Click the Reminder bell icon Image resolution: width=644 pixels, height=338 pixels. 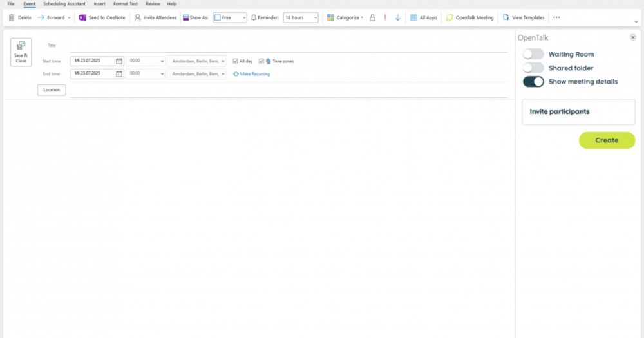(254, 17)
